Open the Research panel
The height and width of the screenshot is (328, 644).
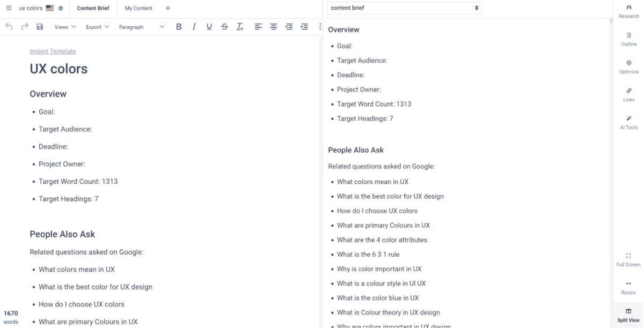point(628,12)
